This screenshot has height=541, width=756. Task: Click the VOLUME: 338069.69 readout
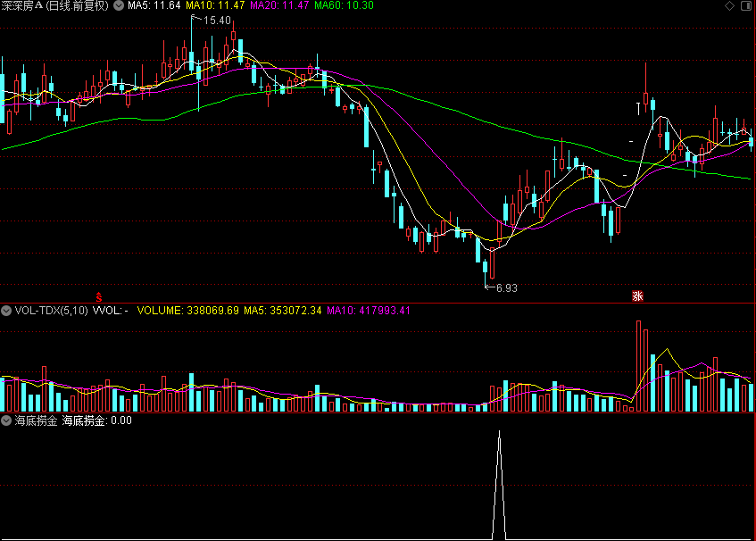click(x=188, y=311)
